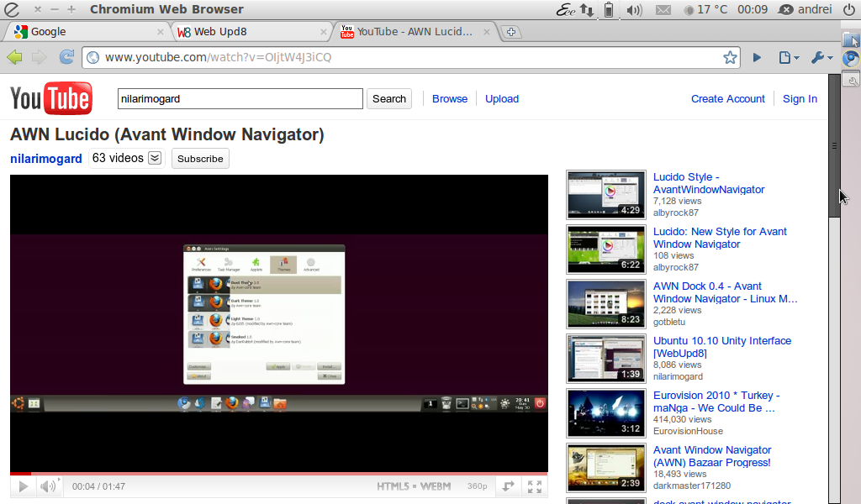Click the EurovisionHouse uploader name
Screen dimensions: 861x504
(688, 431)
